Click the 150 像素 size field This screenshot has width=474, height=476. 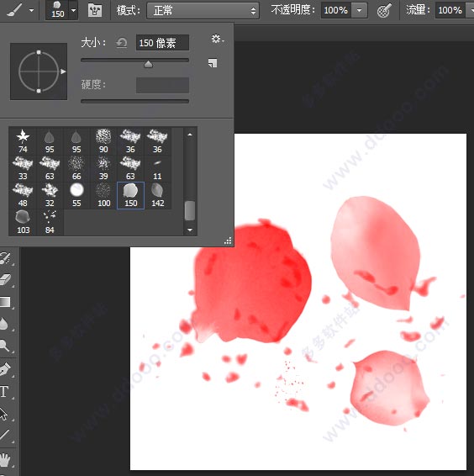click(162, 43)
